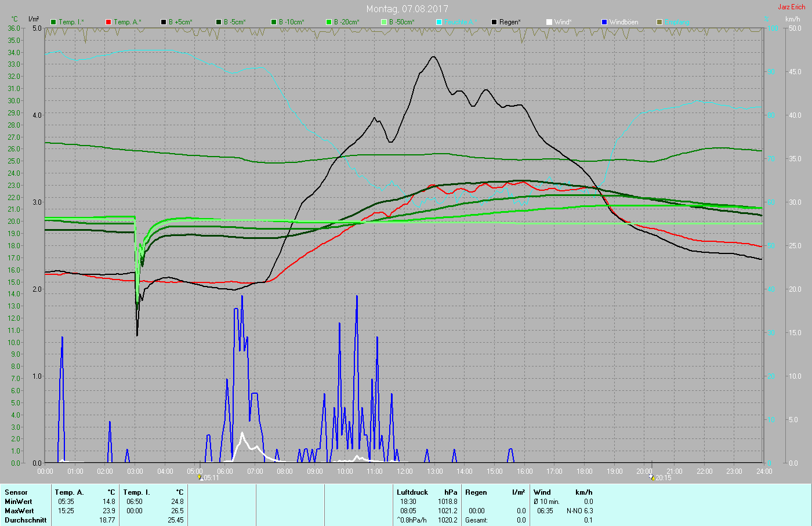812x526 pixels.
Task: Click the blue Windböen legend swatch
Action: (x=604, y=22)
